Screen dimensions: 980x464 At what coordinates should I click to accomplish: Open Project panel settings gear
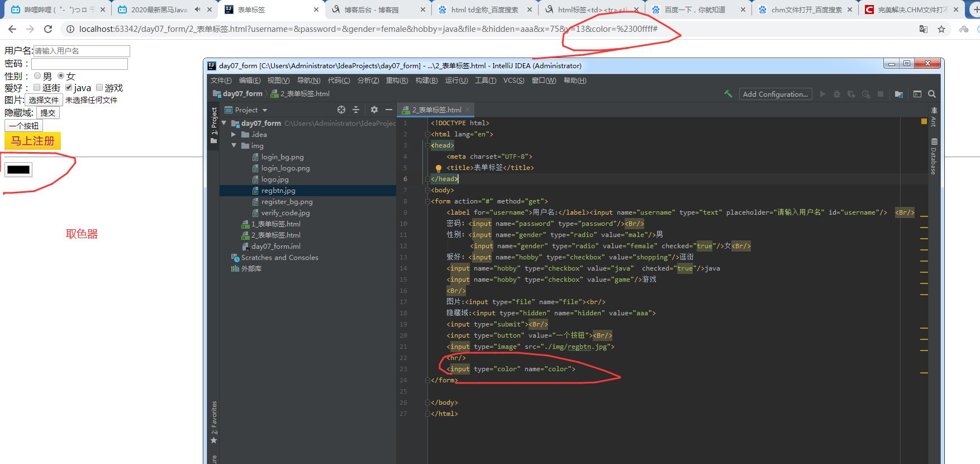[374, 110]
